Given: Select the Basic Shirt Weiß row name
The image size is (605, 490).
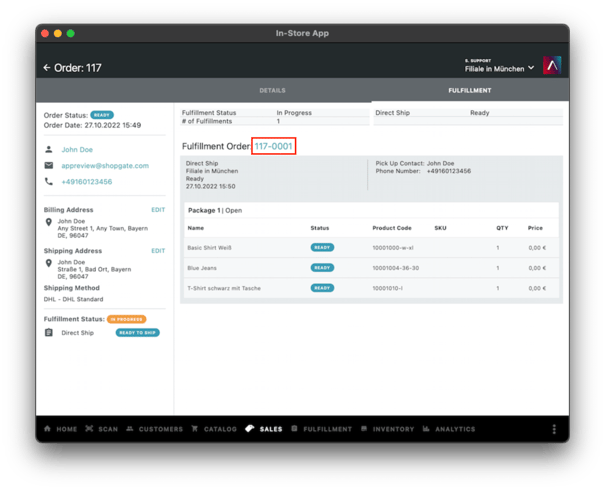Looking at the screenshot, I should click(x=210, y=248).
